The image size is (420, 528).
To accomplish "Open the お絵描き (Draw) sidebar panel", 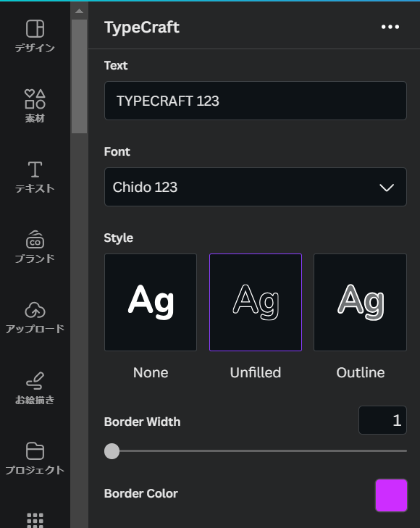I will (35, 388).
